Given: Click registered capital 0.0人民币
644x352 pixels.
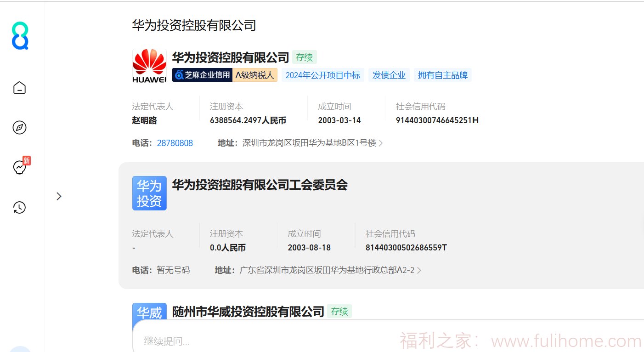Looking at the screenshot, I should pyautogui.click(x=228, y=248).
